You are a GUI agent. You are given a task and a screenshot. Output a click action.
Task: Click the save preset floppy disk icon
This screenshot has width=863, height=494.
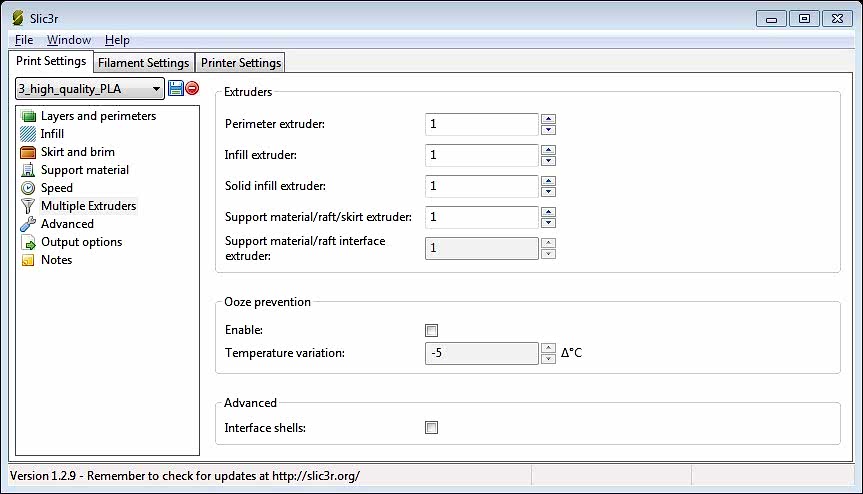tap(176, 89)
